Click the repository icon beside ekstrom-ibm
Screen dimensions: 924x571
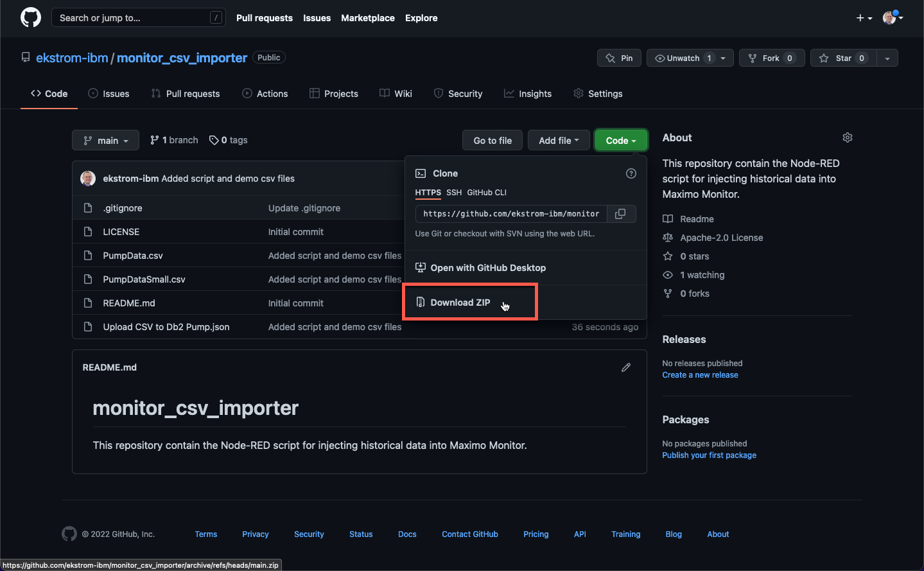(x=26, y=58)
